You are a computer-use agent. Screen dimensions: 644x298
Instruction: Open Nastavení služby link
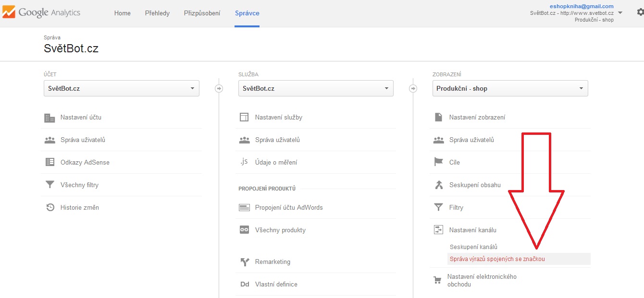click(x=279, y=117)
